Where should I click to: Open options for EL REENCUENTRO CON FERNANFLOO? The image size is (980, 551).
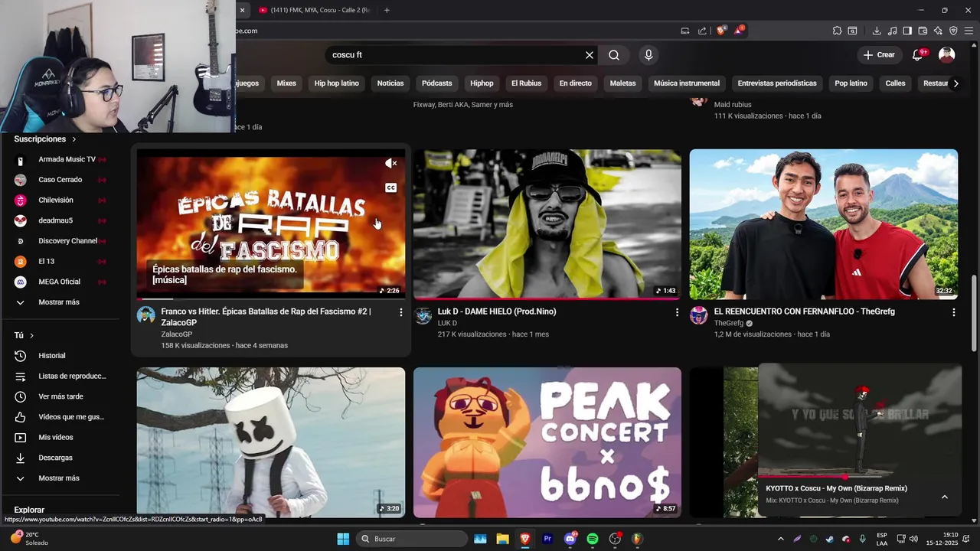(x=953, y=312)
